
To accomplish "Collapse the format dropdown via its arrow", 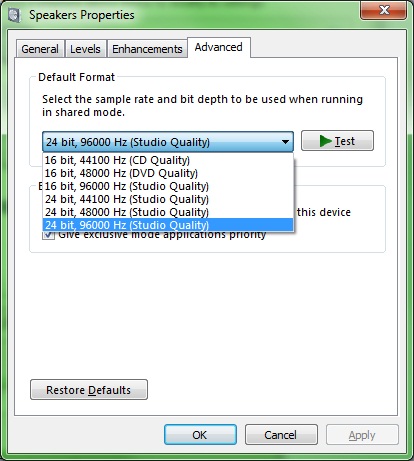I will pos(285,142).
